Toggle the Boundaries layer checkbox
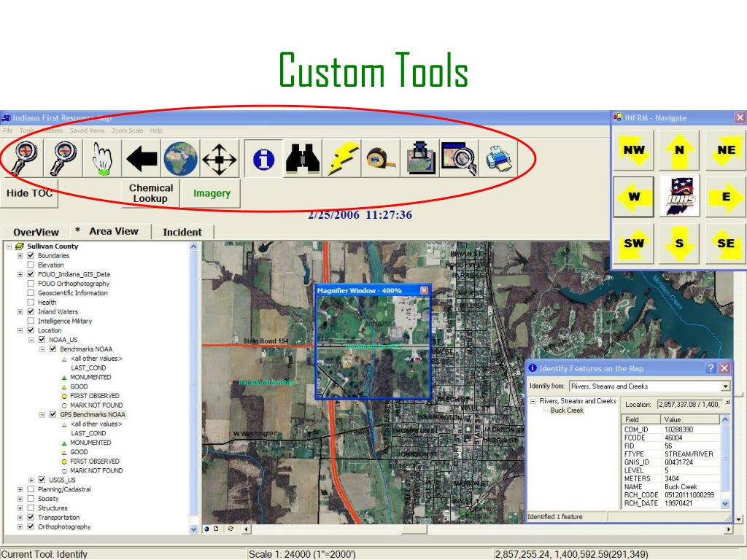The width and height of the screenshot is (747, 560). tap(31, 256)
